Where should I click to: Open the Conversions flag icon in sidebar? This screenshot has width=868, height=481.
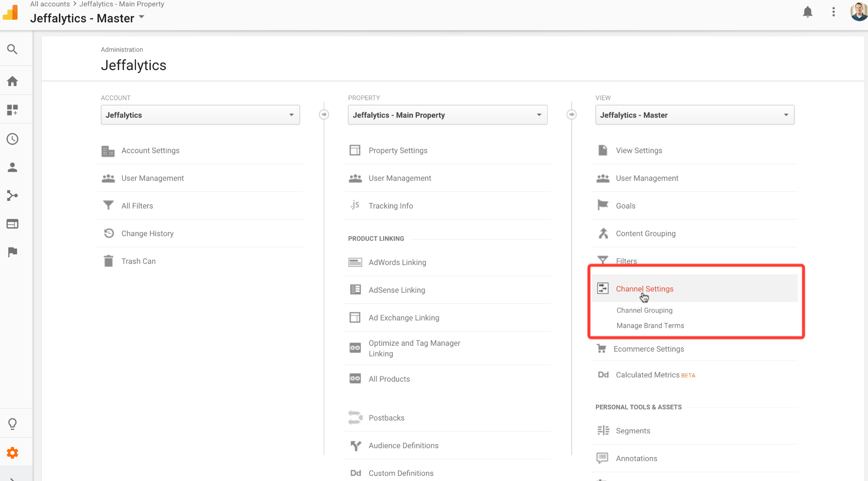(13, 252)
